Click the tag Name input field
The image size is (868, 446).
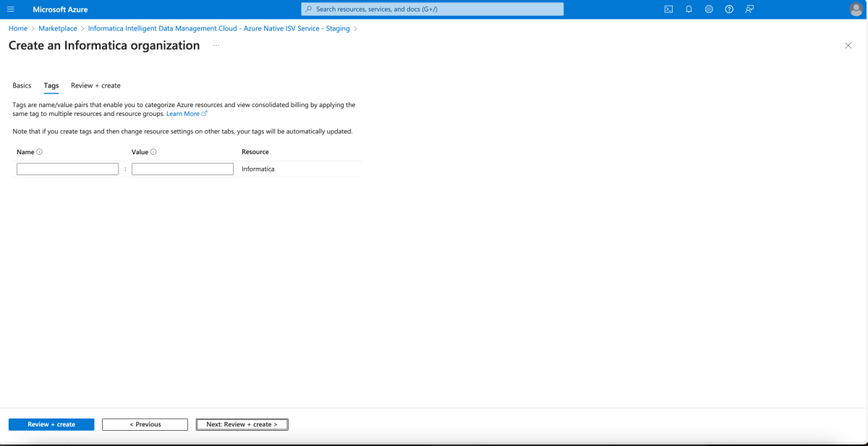pyautogui.click(x=67, y=169)
